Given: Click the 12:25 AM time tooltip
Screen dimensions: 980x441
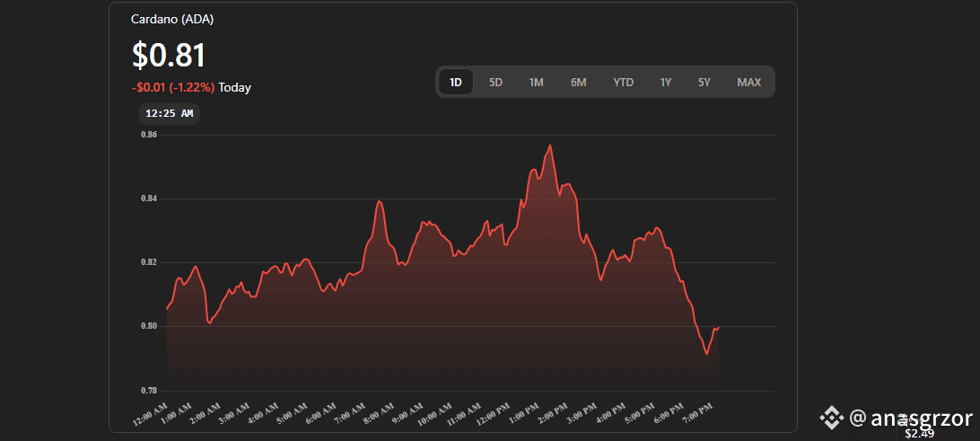Looking at the screenshot, I should (170, 114).
